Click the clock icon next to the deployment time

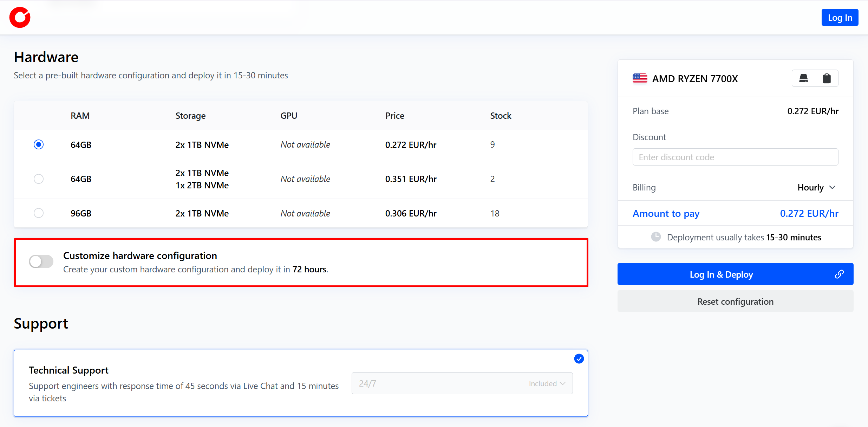click(x=655, y=237)
